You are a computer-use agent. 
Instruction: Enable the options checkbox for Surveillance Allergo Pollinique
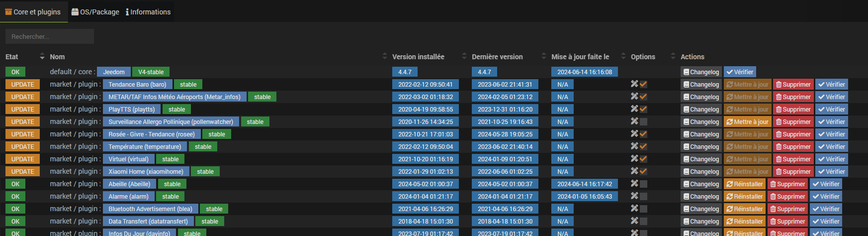643,122
